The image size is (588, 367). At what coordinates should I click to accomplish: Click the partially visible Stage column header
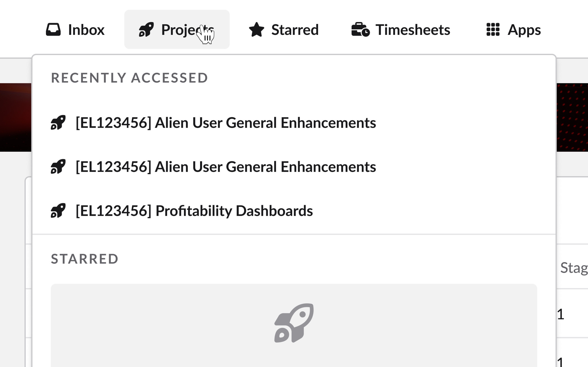[574, 268]
